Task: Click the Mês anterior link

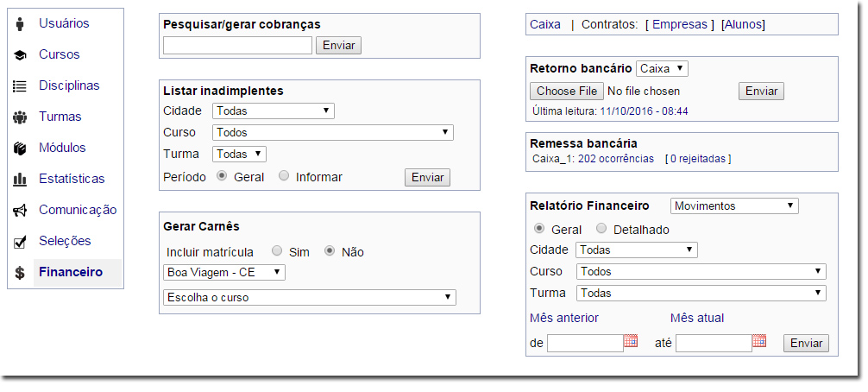Action: click(x=563, y=318)
